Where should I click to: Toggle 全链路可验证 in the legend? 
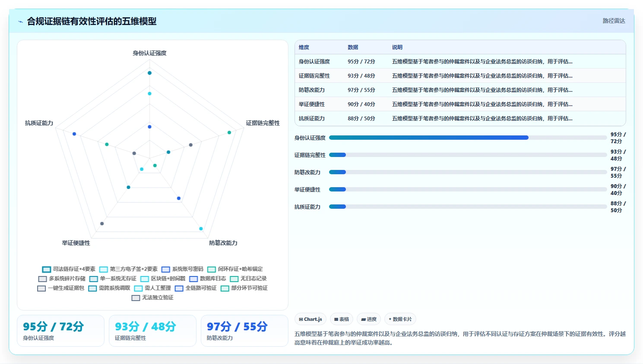(196, 288)
